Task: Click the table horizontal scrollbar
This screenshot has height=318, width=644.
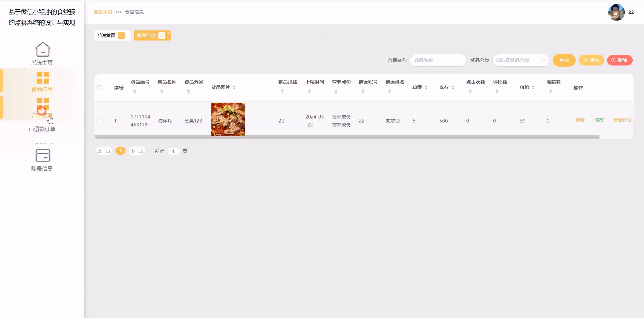Action: click(346, 137)
